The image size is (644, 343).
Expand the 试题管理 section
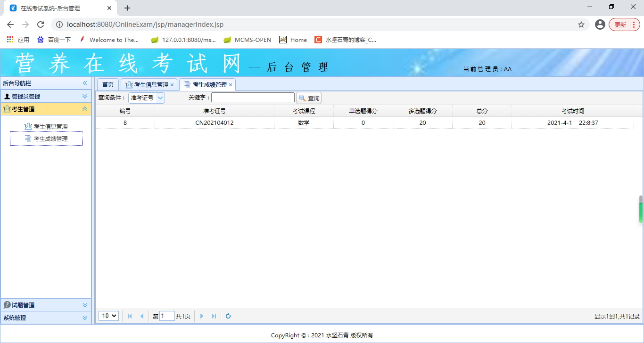(85, 304)
